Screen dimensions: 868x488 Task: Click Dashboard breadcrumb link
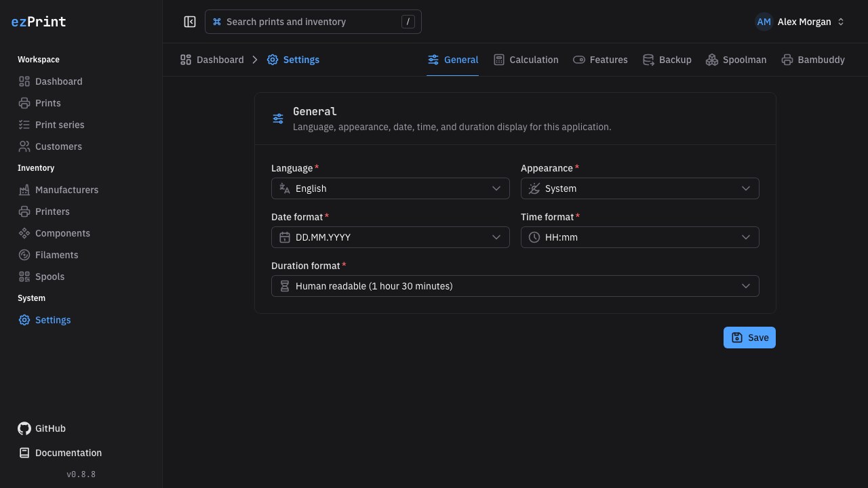(212, 60)
